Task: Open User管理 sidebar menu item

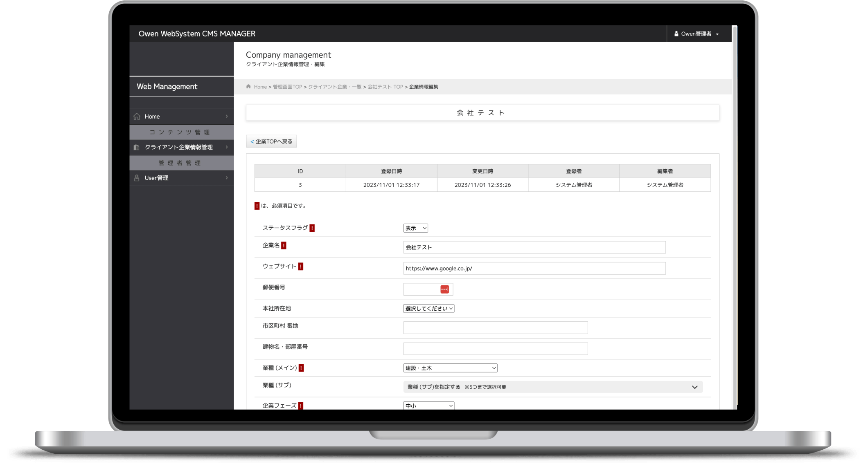Action: point(157,178)
